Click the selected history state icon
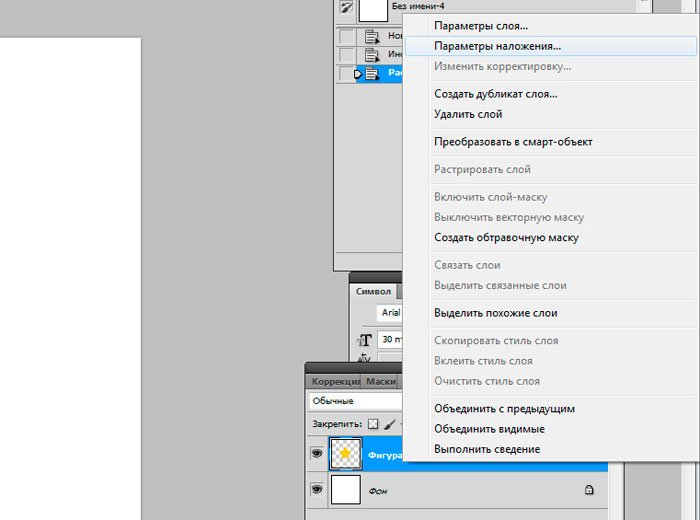The height and width of the screenshot is (520, 700). coord(372,74)
